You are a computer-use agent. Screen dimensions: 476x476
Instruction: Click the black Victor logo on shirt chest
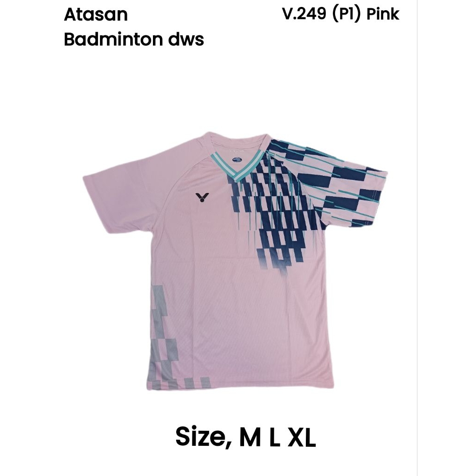tap(201, 197)
